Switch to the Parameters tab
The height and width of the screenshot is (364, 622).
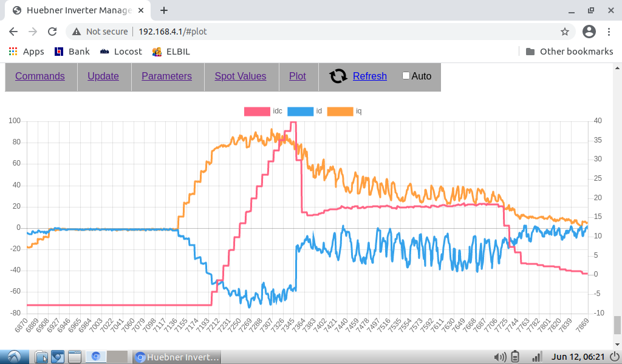(x=166, y=76)
